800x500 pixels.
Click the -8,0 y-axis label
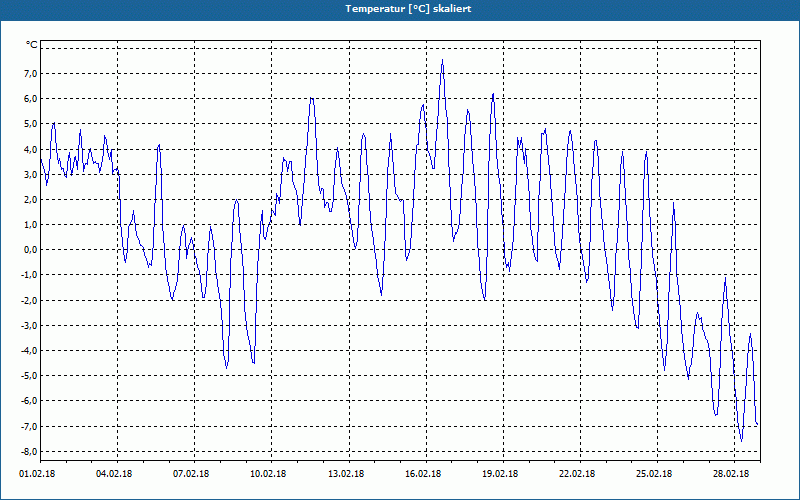pos(30,452)
